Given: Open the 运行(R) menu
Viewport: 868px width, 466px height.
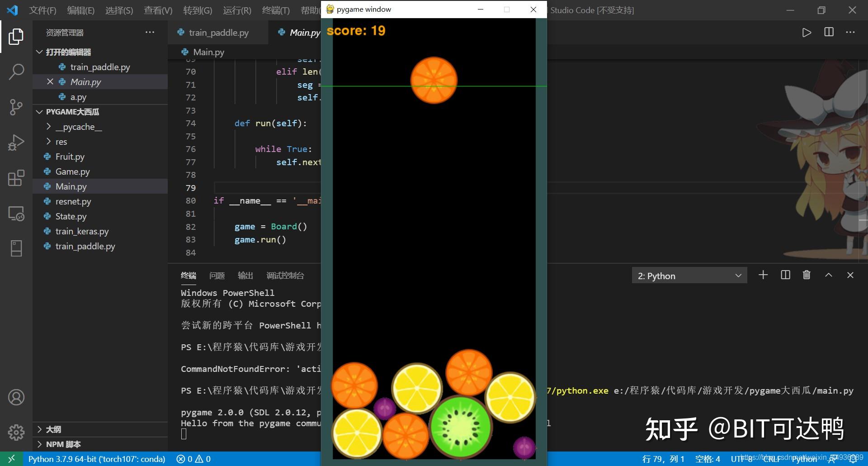Looking at the screenshot, I should coord(237,10).
